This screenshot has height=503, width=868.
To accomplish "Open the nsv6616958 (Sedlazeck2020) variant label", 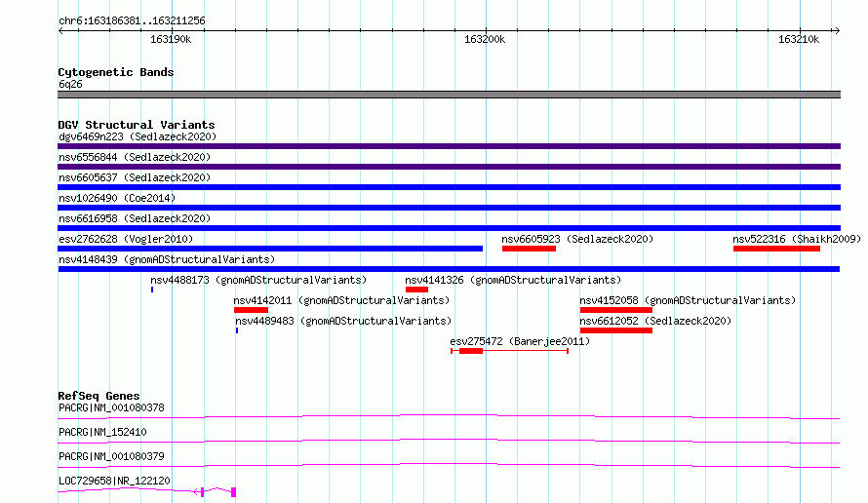I will [135, 218].
